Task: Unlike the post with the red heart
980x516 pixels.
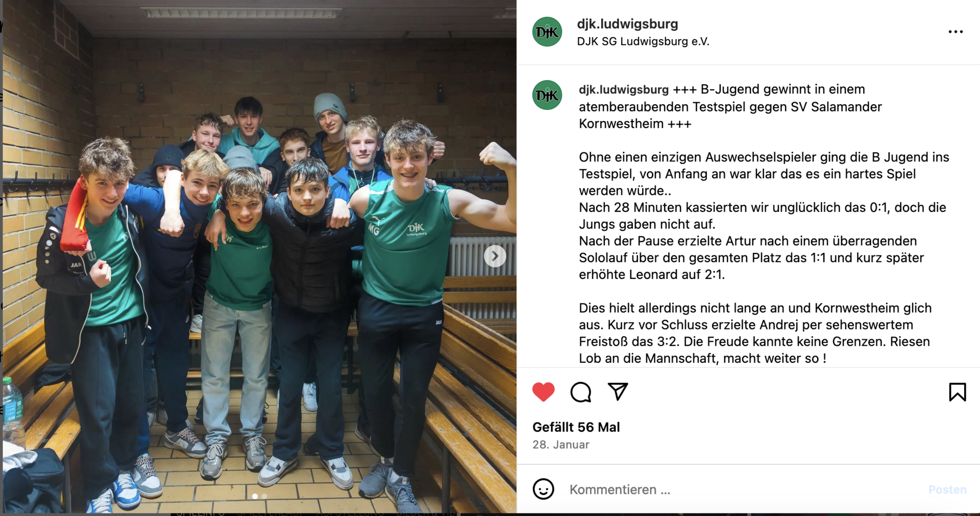Action: [543, 392]
